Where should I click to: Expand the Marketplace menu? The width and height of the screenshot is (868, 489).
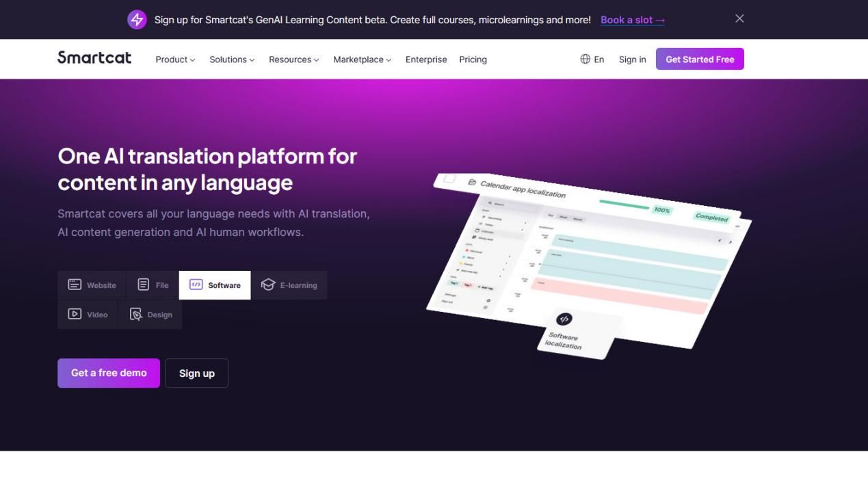(363, 60)
